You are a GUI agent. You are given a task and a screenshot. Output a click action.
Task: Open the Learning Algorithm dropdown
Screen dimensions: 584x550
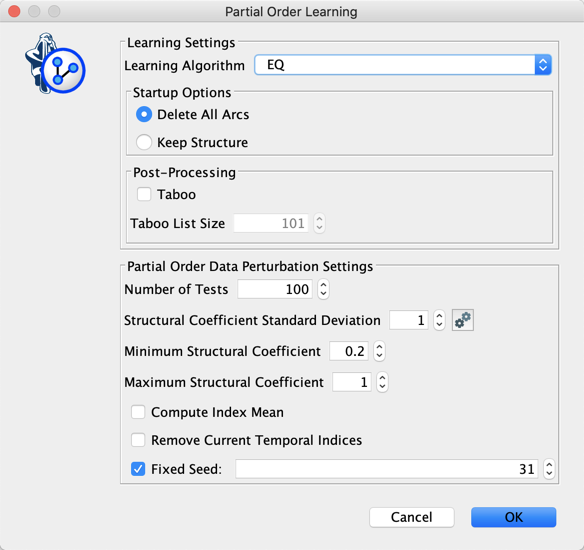(403, 65)
